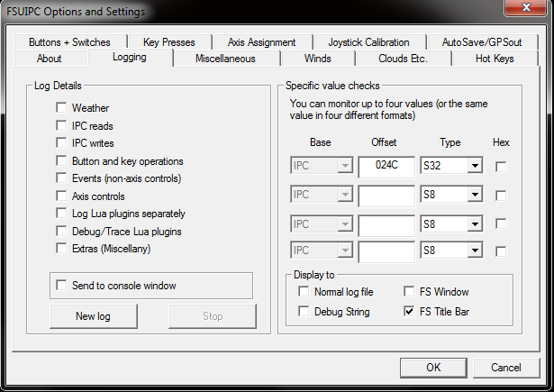This screenshot has width=554, height=392.
Task: Uncheck the FS Title Bar option
Action: click(409, 311)
